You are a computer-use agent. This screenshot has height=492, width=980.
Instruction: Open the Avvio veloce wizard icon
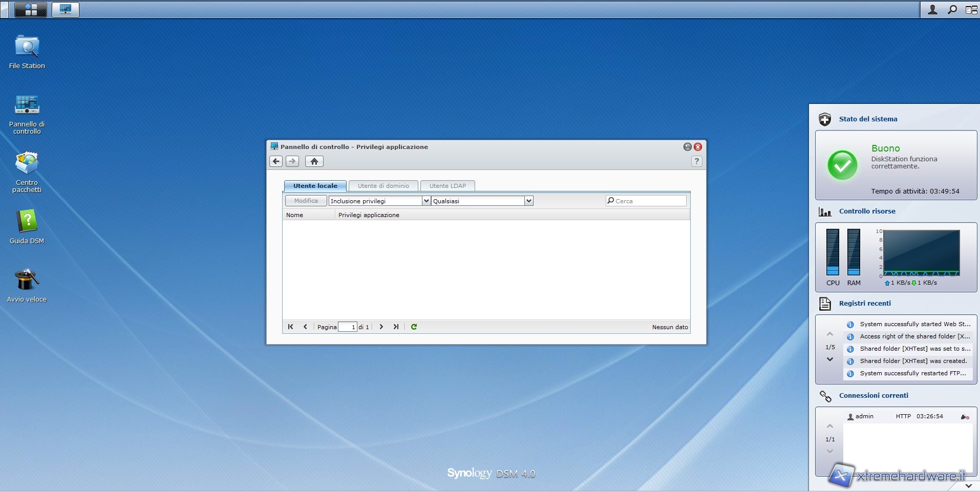point(27,281)
